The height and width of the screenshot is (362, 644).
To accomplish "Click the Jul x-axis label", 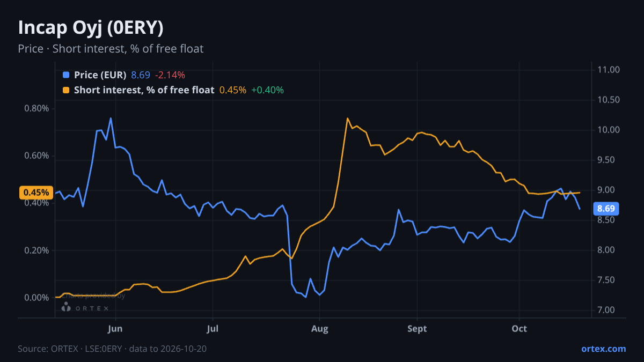I will tap(213, 329).
